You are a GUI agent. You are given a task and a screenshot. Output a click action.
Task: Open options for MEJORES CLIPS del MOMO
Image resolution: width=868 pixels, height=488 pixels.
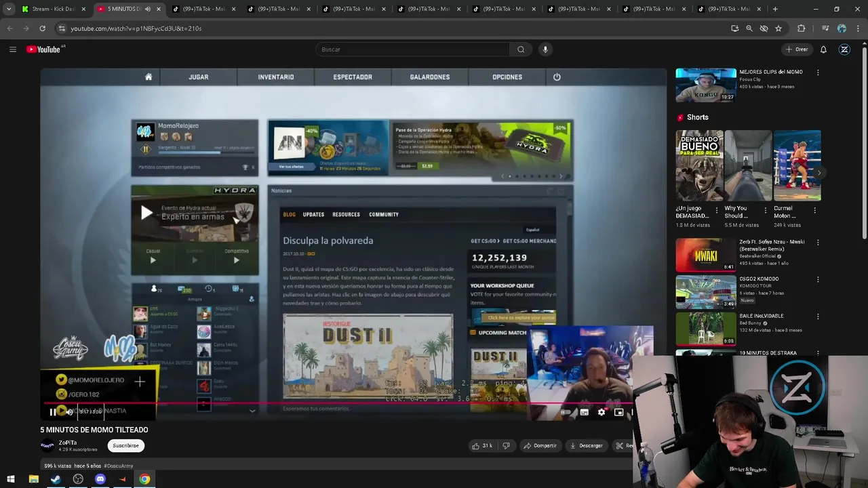pos(817,73)
